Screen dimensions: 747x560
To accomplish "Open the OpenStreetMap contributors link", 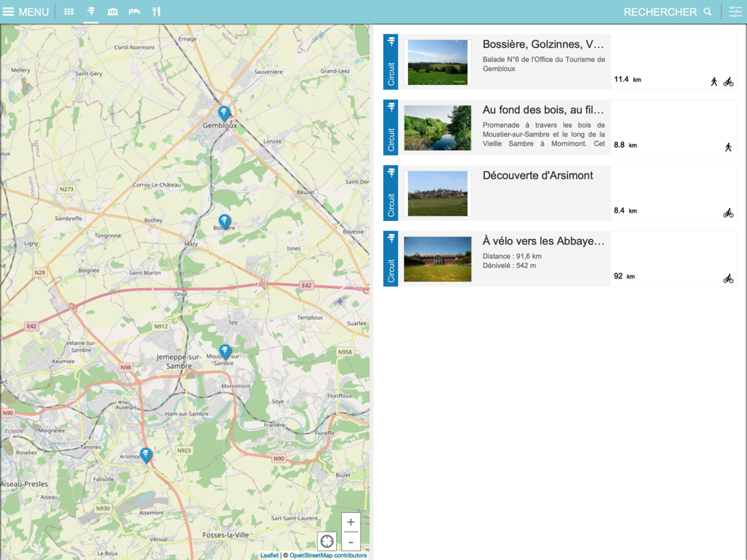I will coord(328,556).
